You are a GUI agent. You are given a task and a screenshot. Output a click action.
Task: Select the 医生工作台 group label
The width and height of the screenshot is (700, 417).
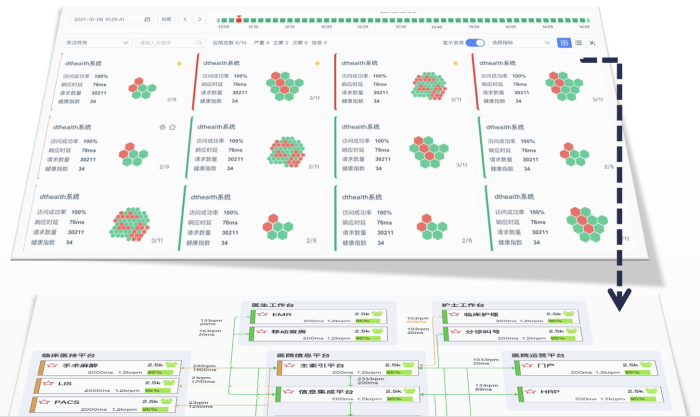click(x=272, y=305)
